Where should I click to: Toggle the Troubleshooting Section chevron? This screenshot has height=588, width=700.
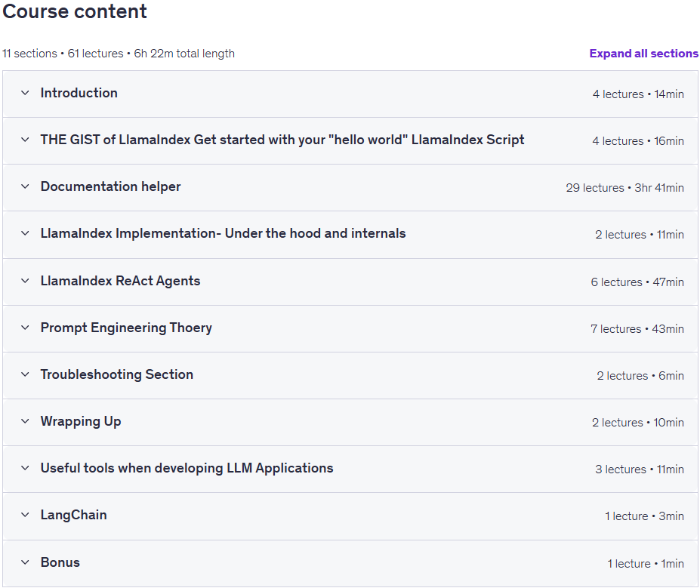click(25, 374)
